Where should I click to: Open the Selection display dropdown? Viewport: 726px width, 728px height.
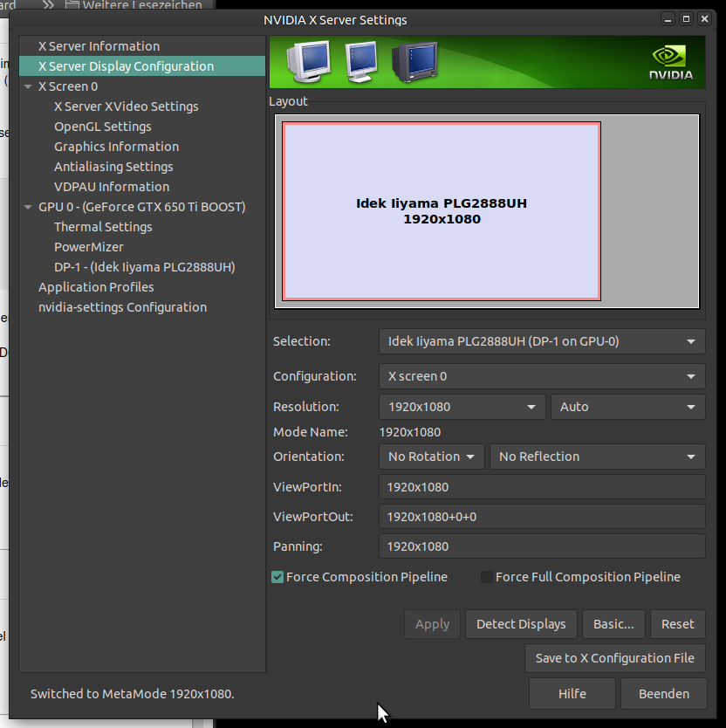point(541,341)
